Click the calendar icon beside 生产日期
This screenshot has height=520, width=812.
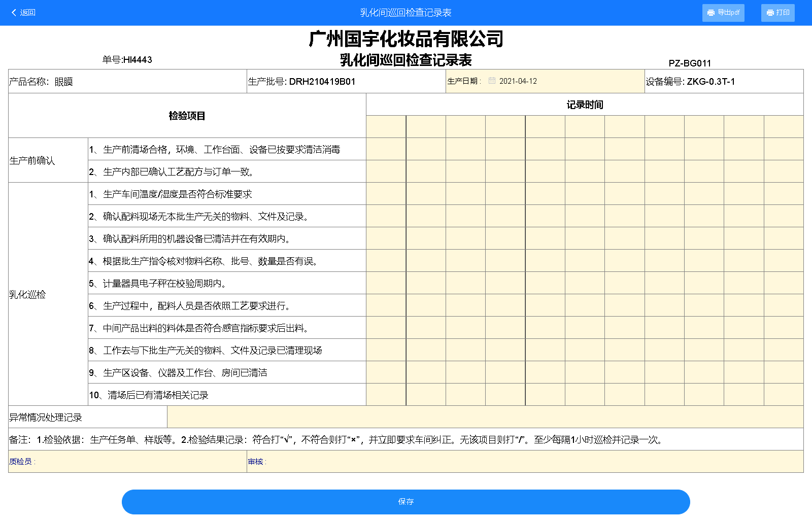(492, 81)
